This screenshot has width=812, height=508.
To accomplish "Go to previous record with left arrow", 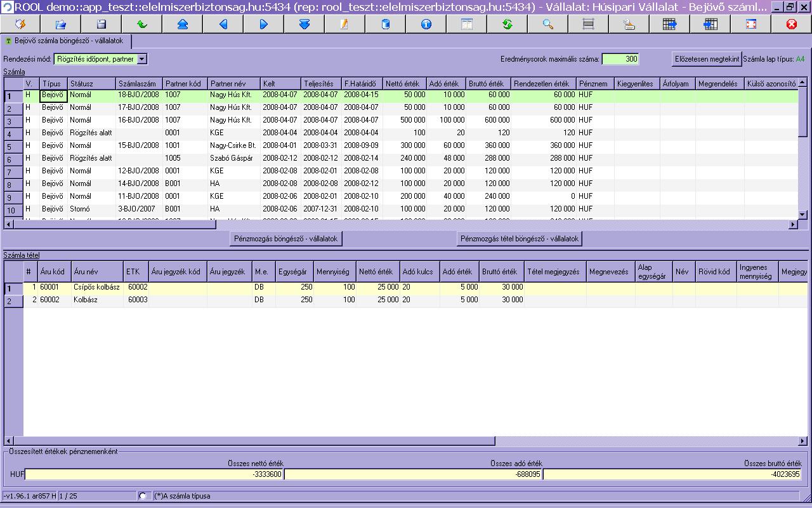I will 223,24.
